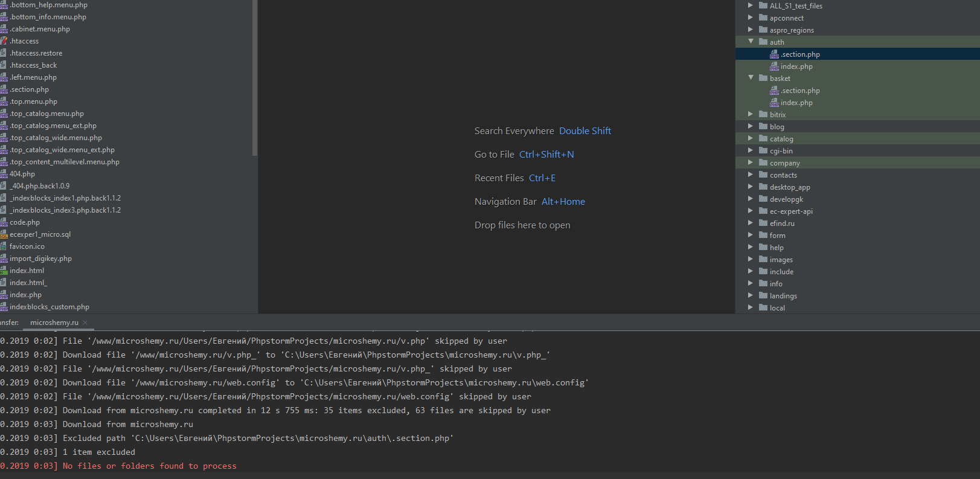This screenshot has height=479, width=980.
Task: Click the company folder icon
Action: click(x=763, y=162)
